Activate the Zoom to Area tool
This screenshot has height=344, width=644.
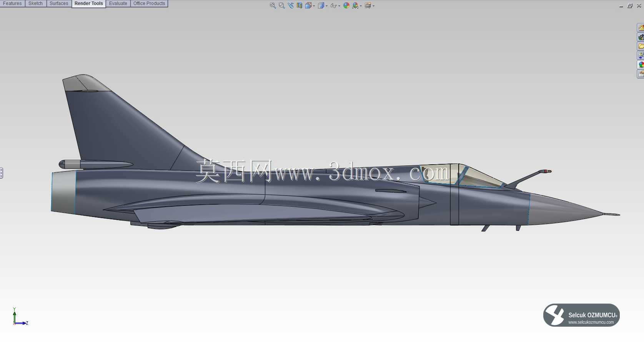pos(282,5)
